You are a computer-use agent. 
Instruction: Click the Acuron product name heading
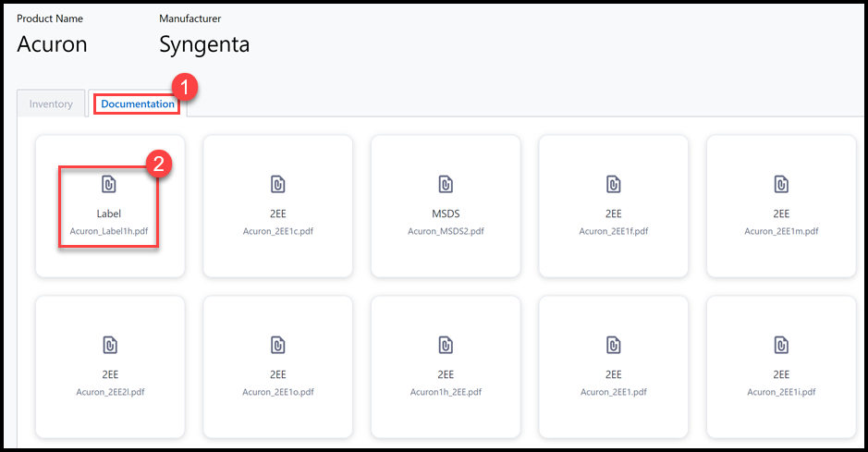tap(52, 43)
